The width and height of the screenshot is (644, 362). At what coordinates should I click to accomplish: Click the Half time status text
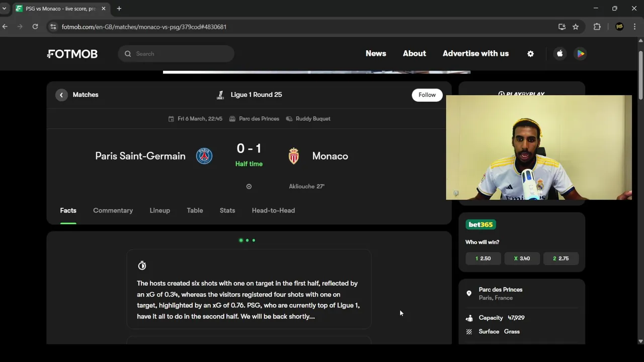[249, 164]
